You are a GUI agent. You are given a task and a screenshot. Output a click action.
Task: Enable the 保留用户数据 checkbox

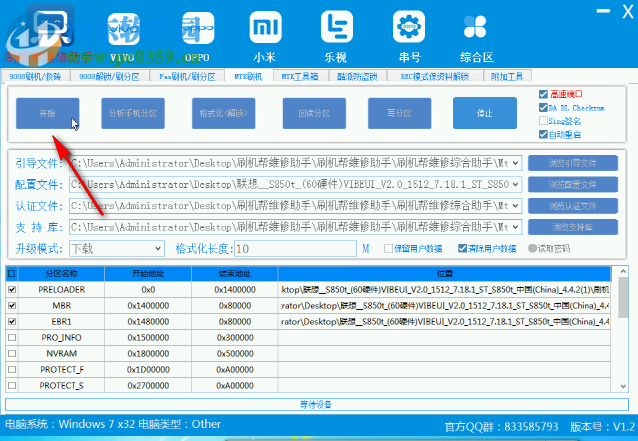tap(389, 248)
